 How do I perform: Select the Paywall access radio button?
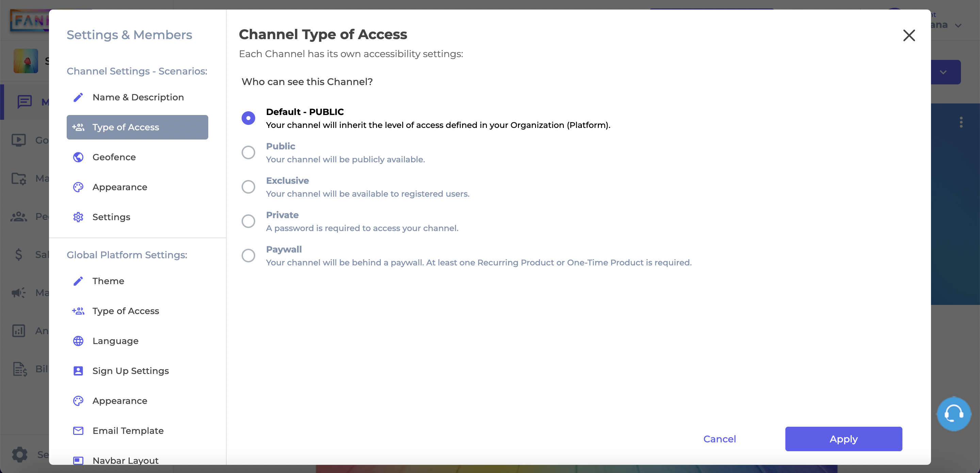(x=249, y=256)
